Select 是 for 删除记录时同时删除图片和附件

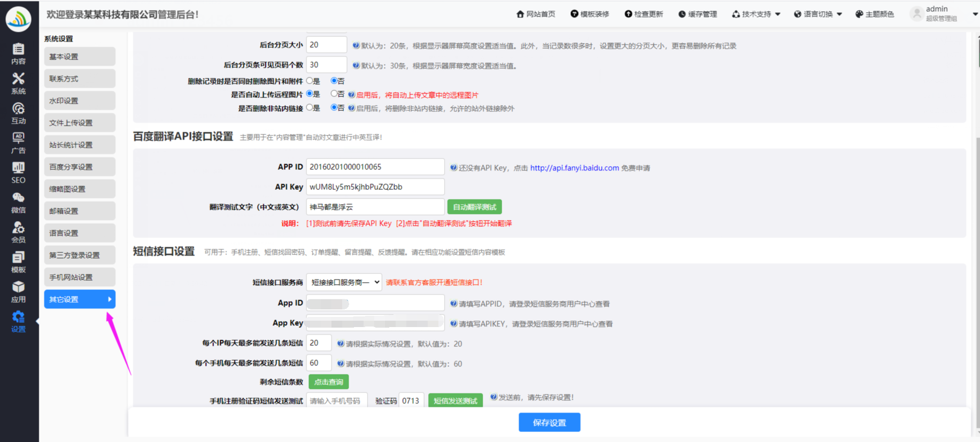pos(310,81)
